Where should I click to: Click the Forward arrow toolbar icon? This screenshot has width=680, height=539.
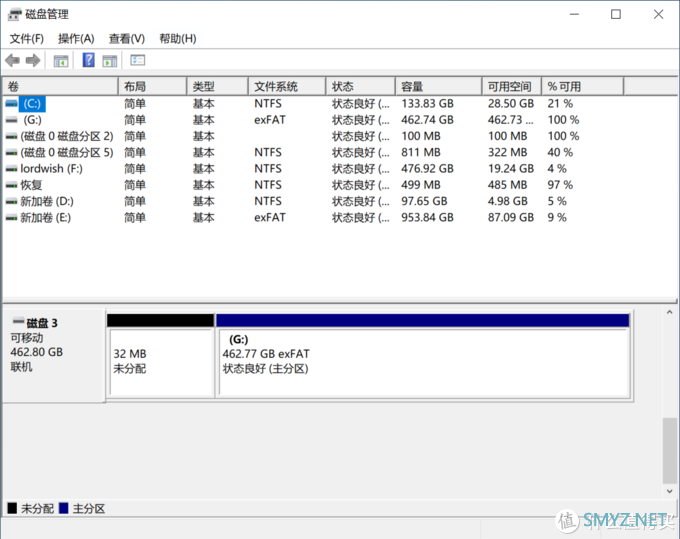point(33,60)
